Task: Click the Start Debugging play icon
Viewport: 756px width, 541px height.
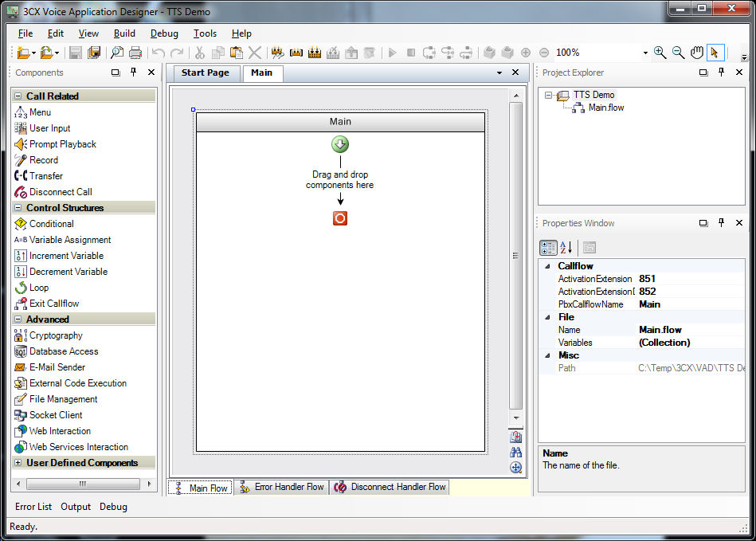Action: click(x=393, y=53)
